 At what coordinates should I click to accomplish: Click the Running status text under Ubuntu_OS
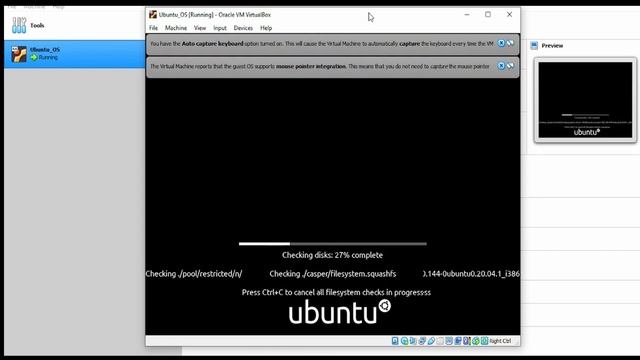click(48, 58)
